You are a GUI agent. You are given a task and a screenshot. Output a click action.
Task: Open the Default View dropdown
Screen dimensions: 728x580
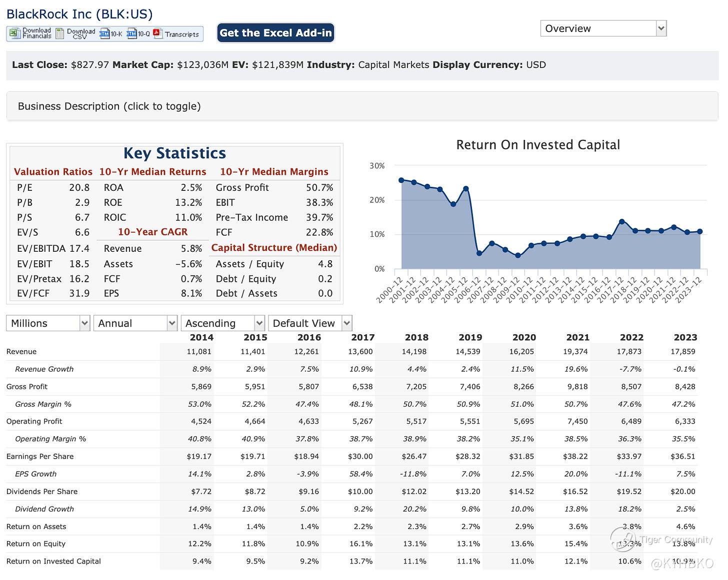pyautogui.click(x=310, y=323)
